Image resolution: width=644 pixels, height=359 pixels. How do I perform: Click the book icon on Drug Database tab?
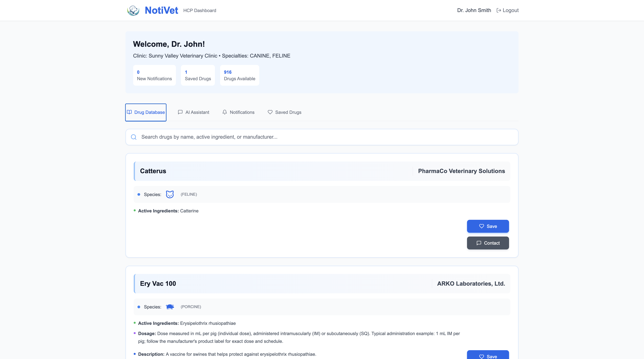129,112
